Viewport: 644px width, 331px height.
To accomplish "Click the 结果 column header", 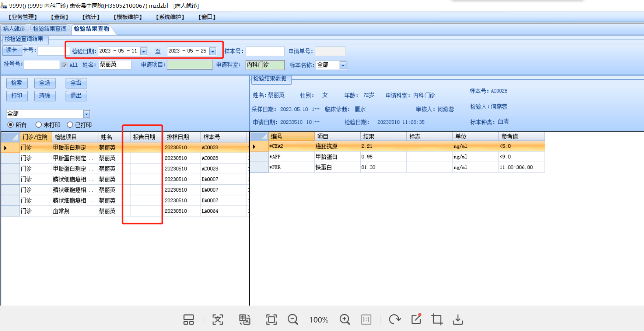I will tap(383, 136).
